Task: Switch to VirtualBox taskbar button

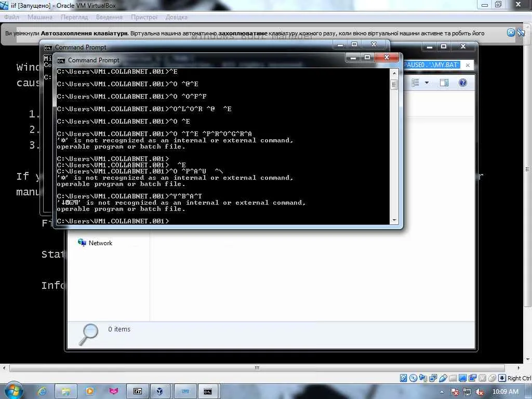Action: point(159,392)
